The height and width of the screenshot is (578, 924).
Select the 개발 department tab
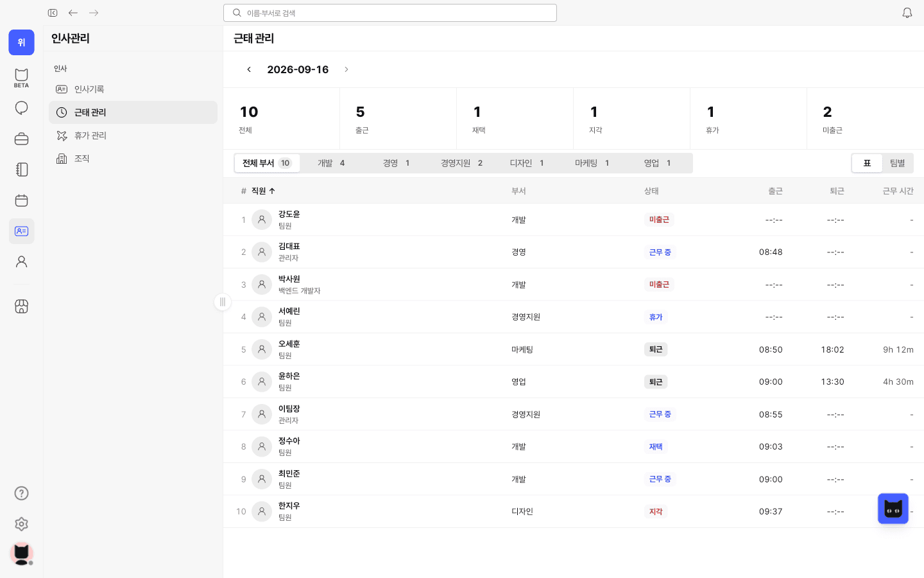(x=331, y=163)
